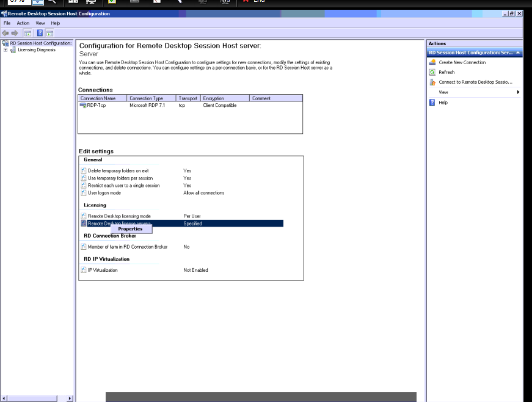Click the RDP-Tcp connection icon

83,106
